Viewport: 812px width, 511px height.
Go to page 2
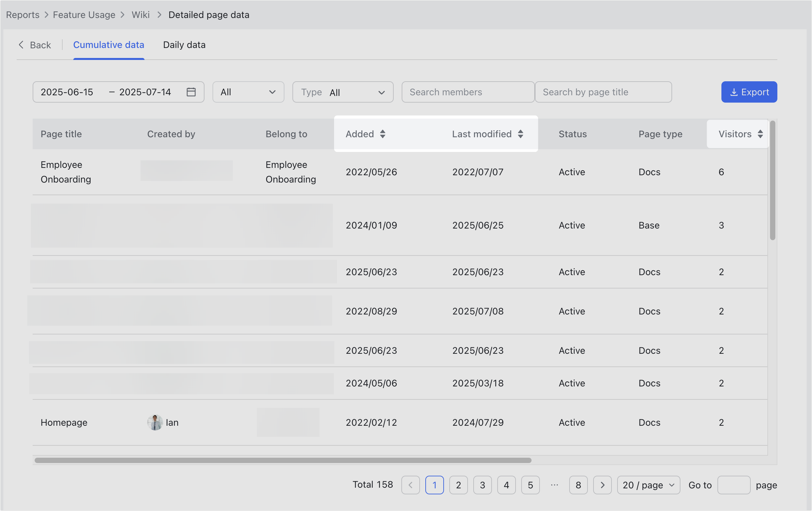click(x=459, y=485)
